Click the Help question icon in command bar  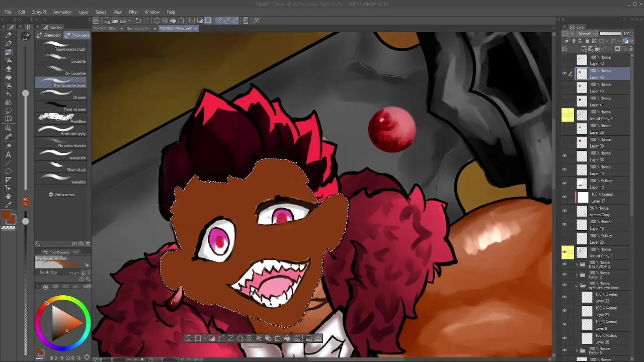tap(257, 21)
